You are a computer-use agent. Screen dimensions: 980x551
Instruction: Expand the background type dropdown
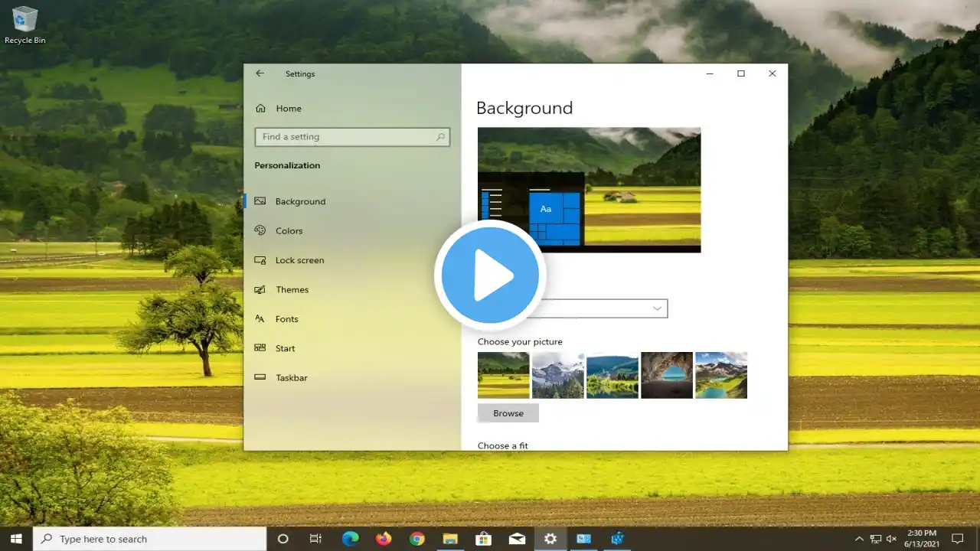(x=605, y=308)
